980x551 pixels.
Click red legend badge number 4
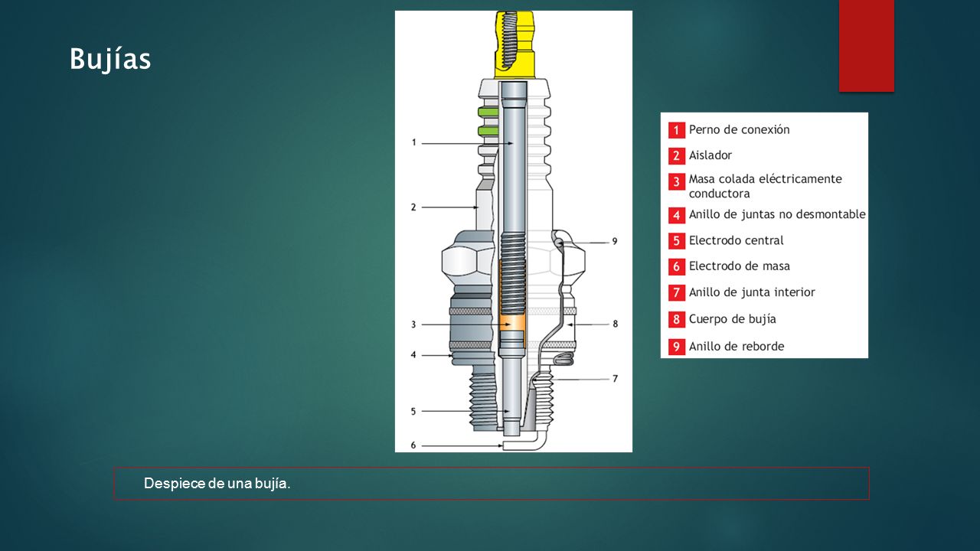[x=676, y=216]
